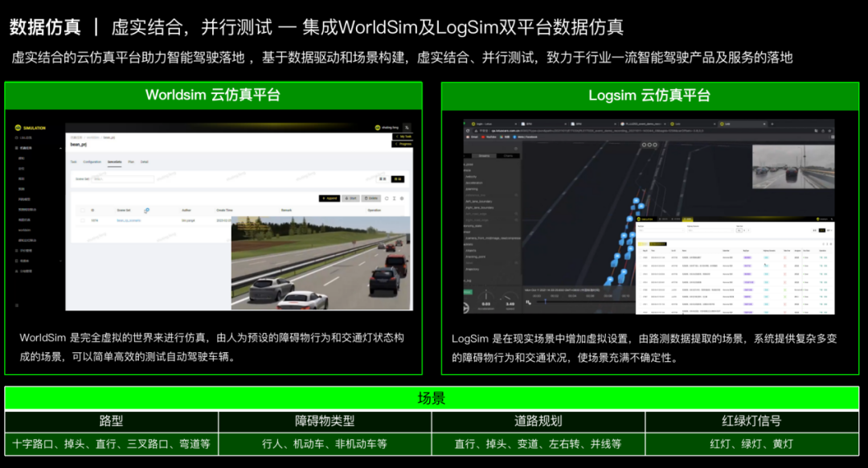Switch to the Task tab in Worldsim

[73, 162]
